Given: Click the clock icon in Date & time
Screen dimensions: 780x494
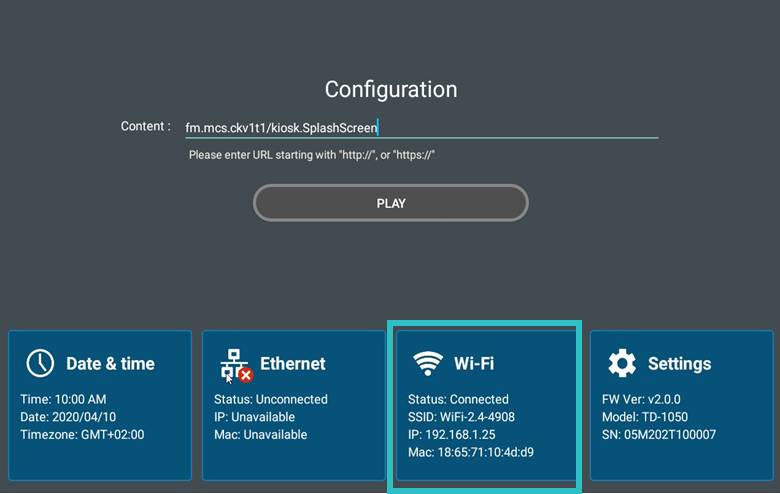Looking at the screenshot, I should [40, 363].
